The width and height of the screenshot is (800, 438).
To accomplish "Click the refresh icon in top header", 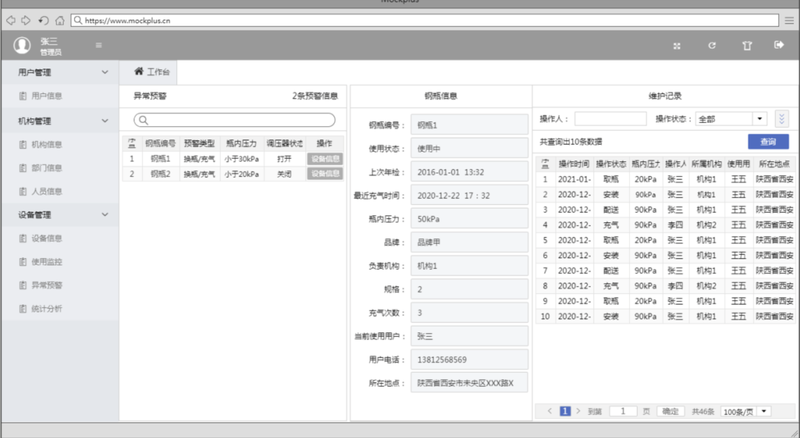I will point(712,45).
